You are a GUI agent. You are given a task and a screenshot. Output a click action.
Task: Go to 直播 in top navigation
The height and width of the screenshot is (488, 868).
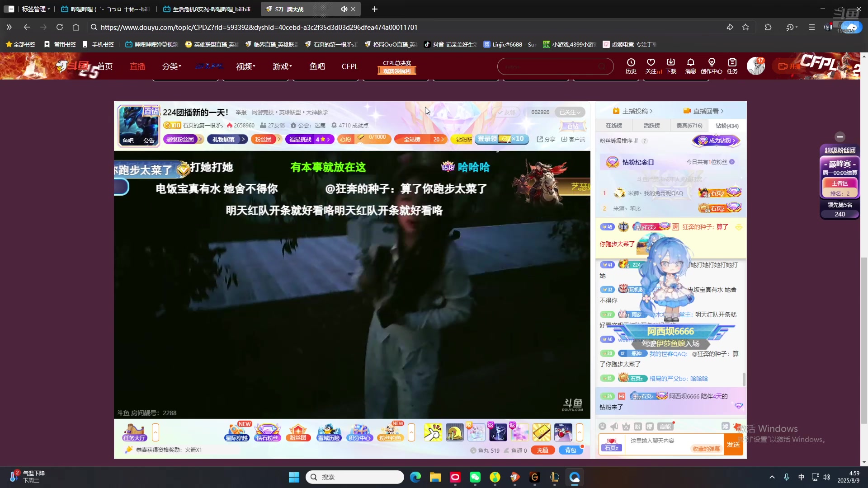point(137,66)
